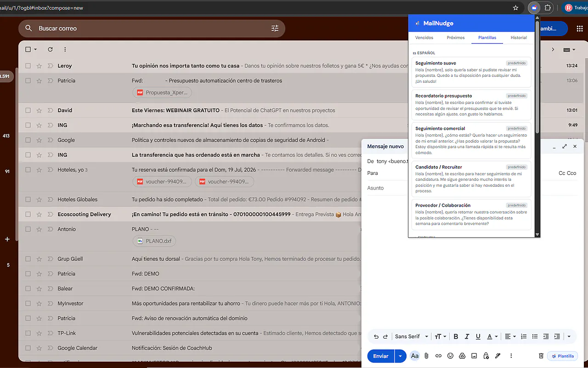
Task: Open the inbox toolbar three-dot More menu
Action: 65,49
